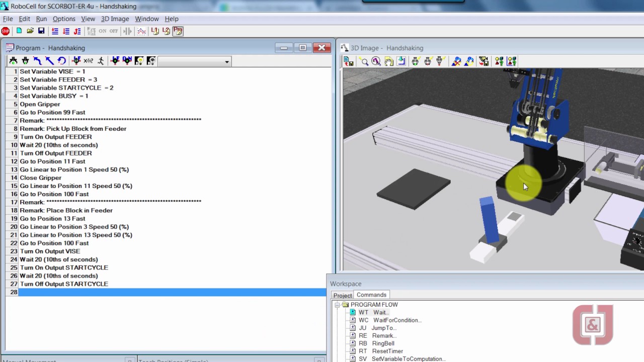Screen dimensions: 644x362
Task: Select line 6 Go to Position 99 Fast
Action: click(x=52, y=112)
